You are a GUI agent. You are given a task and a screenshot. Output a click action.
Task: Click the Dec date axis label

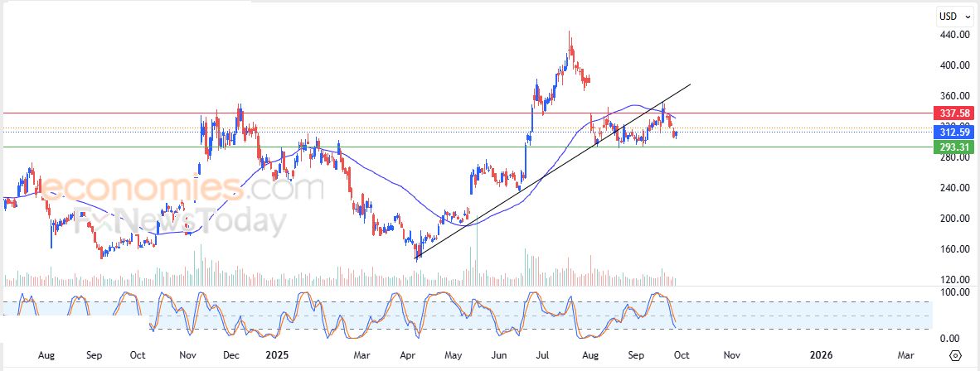click(x=231, y=355)
